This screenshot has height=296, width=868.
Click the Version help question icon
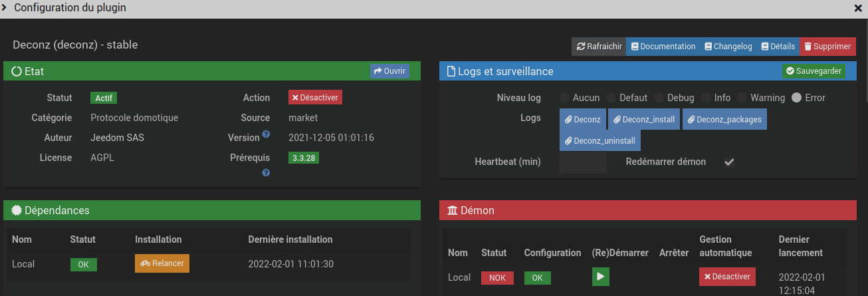coord(266,134)
